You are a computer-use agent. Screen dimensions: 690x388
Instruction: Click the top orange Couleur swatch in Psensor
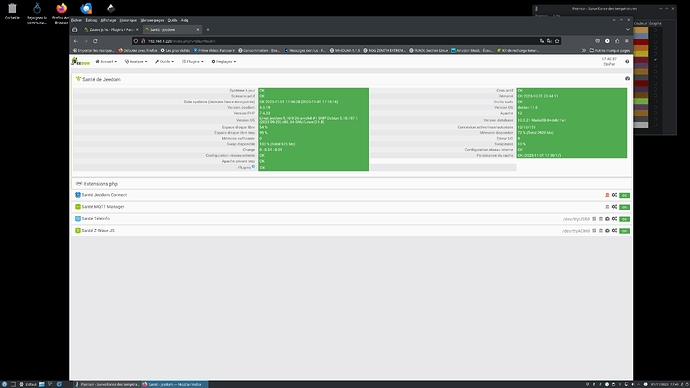641,30
